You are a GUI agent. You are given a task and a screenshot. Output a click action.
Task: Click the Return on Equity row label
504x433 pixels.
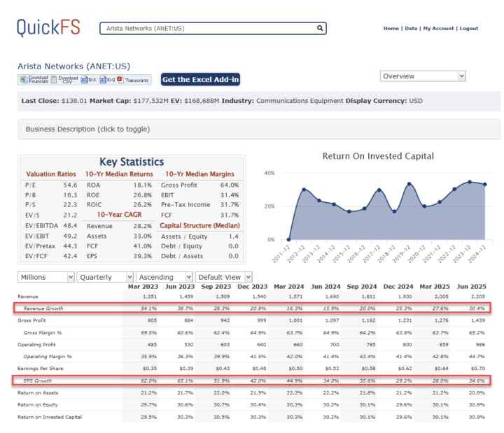(x=38, y=405)
